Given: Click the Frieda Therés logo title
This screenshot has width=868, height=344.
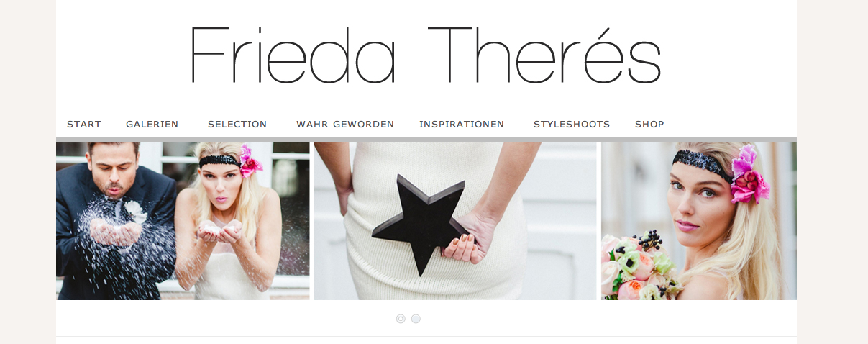Looking at the screenshot, I should tap(425, 55).
